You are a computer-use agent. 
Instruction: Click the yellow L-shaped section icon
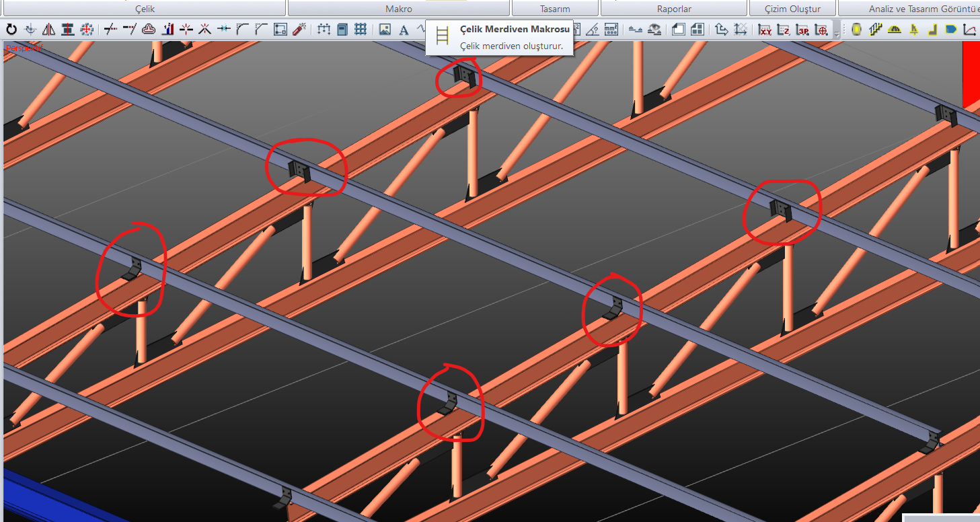pos(932,30)
